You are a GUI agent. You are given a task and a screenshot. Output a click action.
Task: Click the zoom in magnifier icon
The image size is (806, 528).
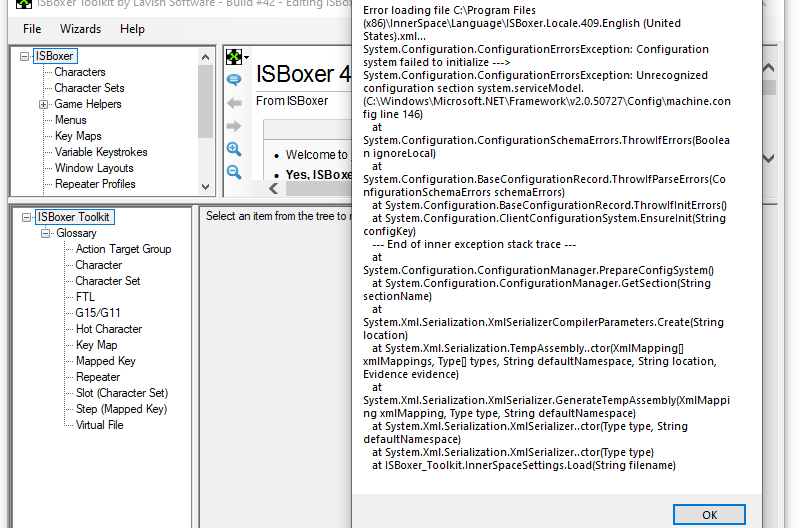(234, 149)
